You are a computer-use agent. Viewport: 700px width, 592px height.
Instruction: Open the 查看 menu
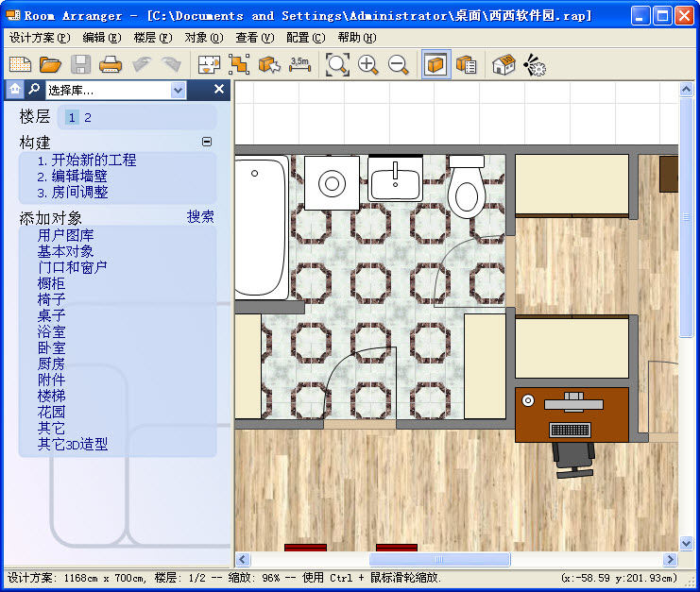tap(253, 38)
